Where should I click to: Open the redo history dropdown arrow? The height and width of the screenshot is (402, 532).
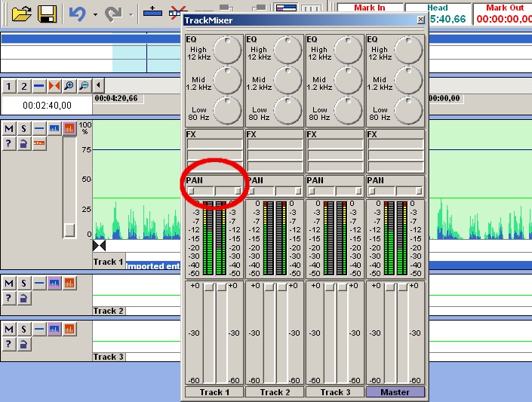coord(131,14)
